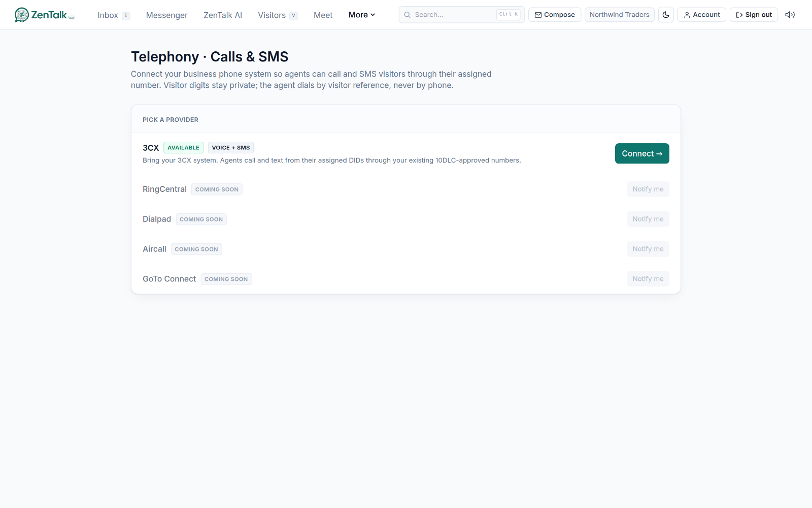Click COMING SOON badge beside RingCentral
The height and width of the screenshot is (508, 812).
tap(217, 189)
